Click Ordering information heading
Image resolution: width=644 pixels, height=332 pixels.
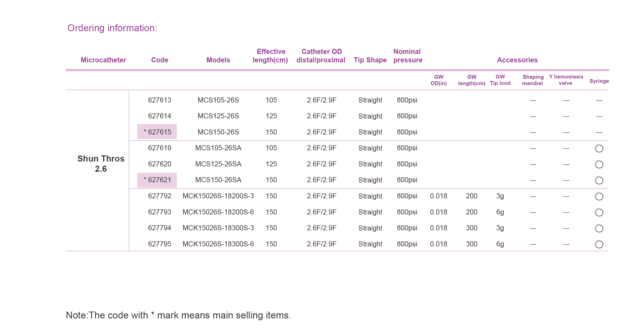click(x=112, y=28)
